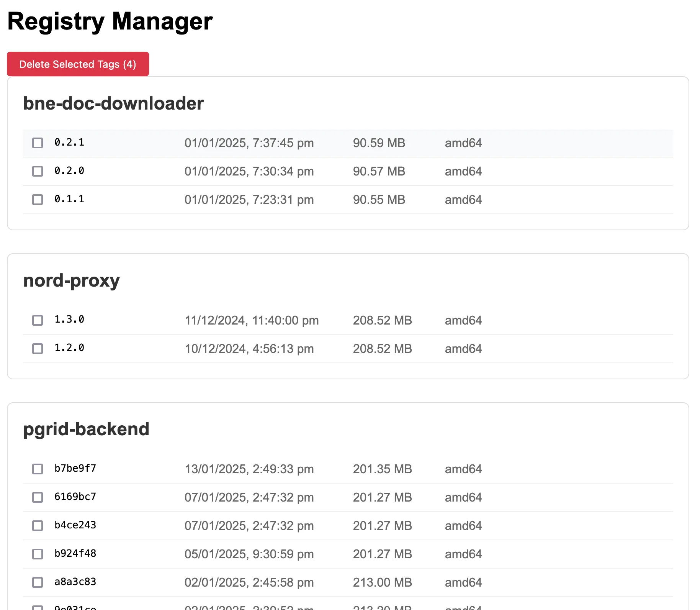Tick the checkbox for tag b4ce243
The image size is (700, 610).
pyautogui.click(x=37, y=526)
